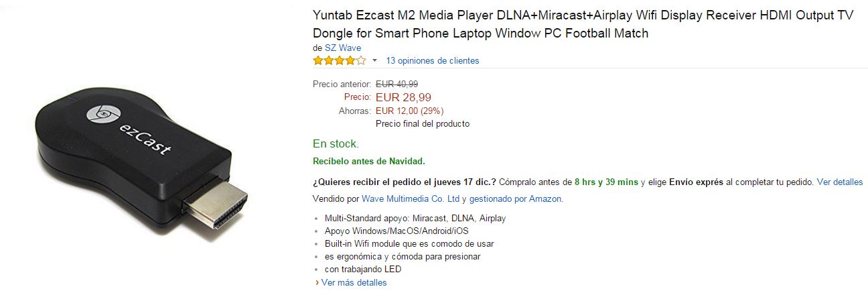Click the EUR 28,99 current price

click(x=403, y=97)
